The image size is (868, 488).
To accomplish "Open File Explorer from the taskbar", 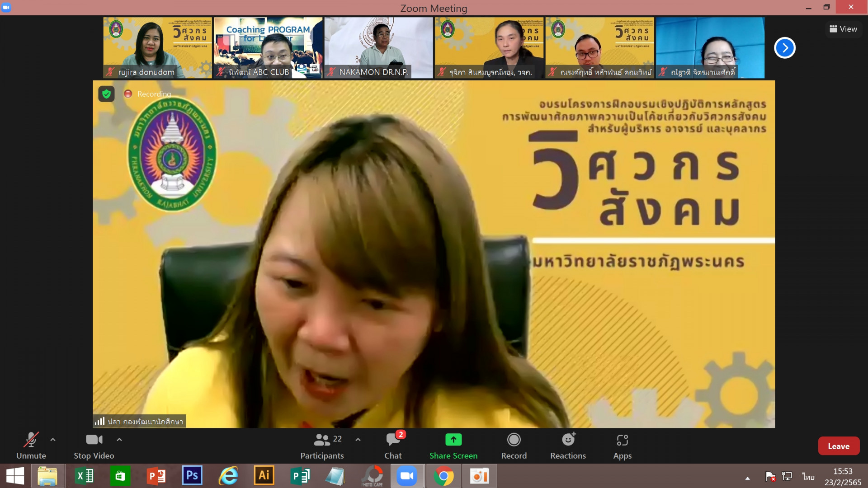I will click(x=47, y=476).
